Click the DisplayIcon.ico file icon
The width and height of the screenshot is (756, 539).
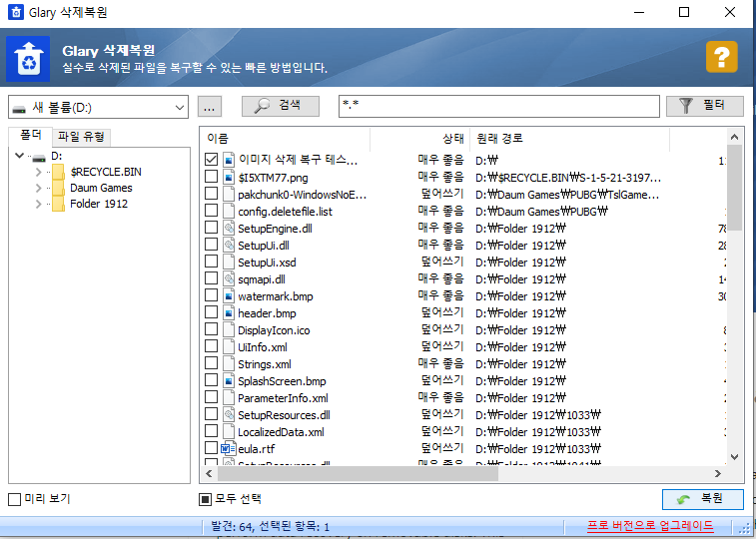[x=229, y=329]
